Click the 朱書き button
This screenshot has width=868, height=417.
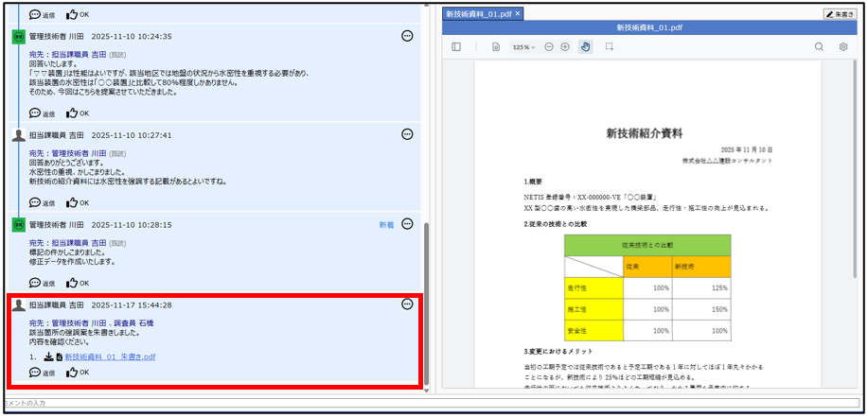pos(840,14)
